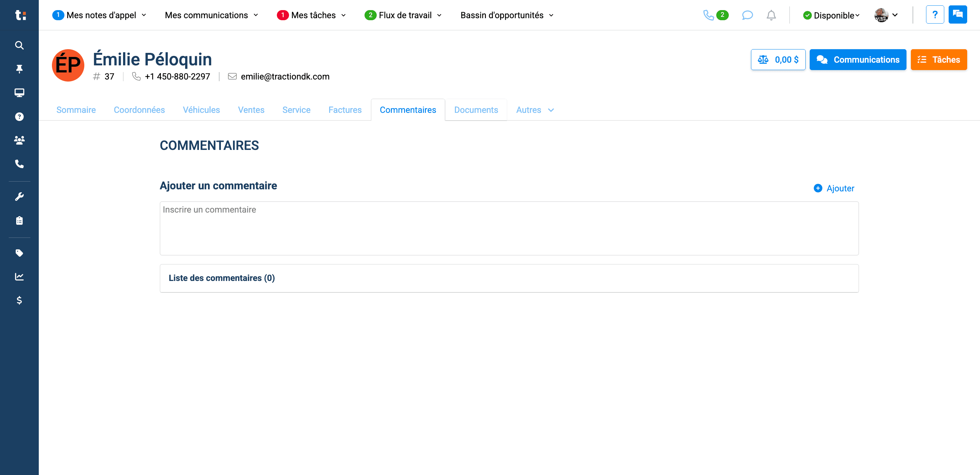Switch to the Véhicules tab

[x=201, y=110]
